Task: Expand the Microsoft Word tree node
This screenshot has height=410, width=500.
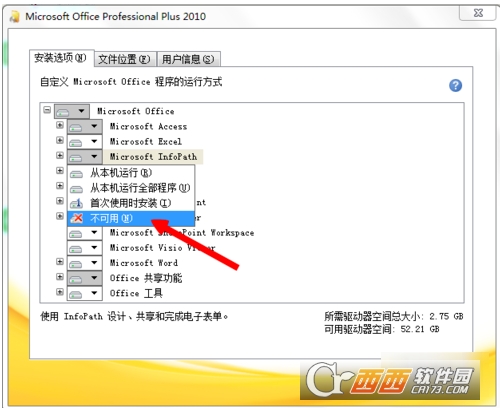Action: [x=60, y=261]
